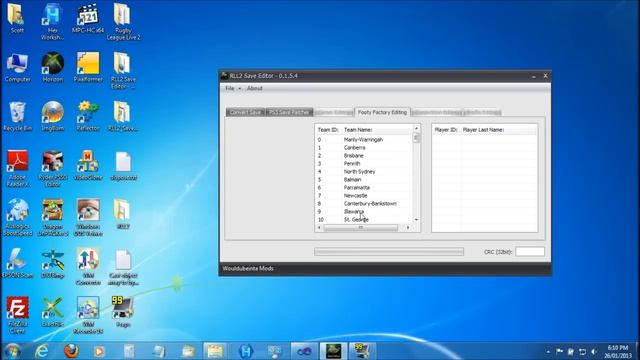
Task: Switch to the PS3 Save Patcher tab
Action: point(289,112)
